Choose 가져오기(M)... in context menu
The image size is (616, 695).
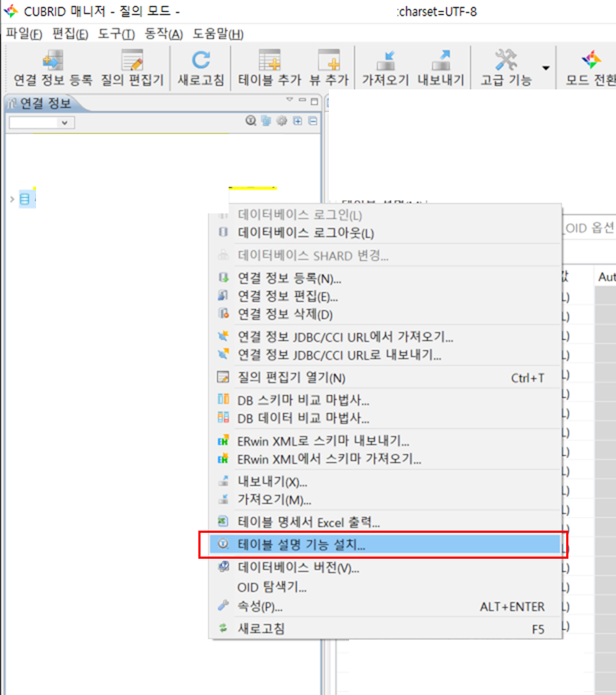pyautogui.click(x=384, y=500)
